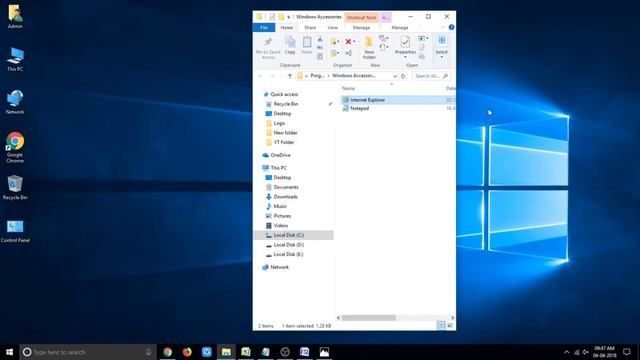This screenshot has height=360, width=640.
Task: Click the red X Delete icon
Action: click(348, 42)
